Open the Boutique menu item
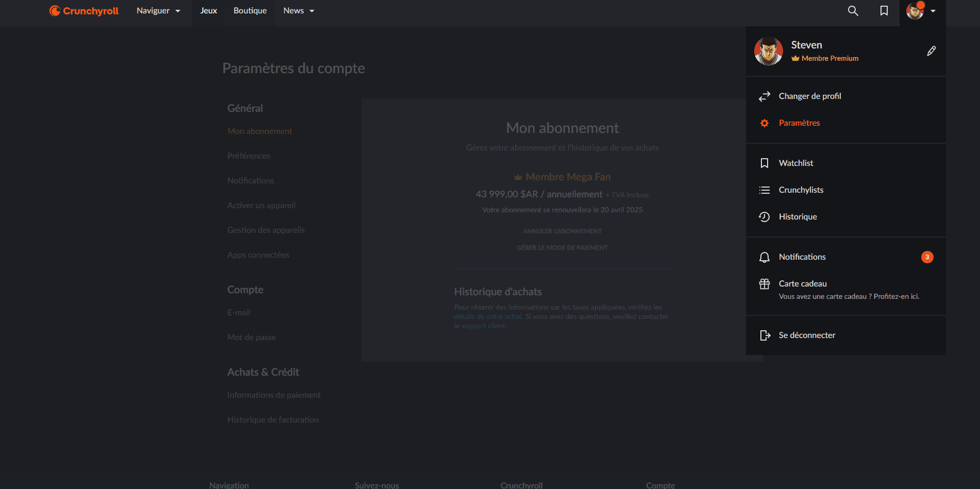Screen dimensions: 980x489 click(x=250, y=11)
